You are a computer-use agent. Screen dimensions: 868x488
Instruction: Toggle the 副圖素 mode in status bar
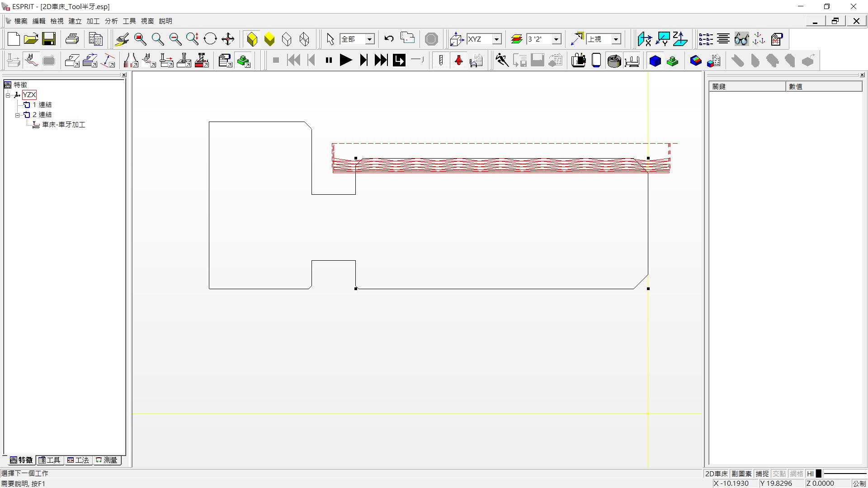point(741,474)
